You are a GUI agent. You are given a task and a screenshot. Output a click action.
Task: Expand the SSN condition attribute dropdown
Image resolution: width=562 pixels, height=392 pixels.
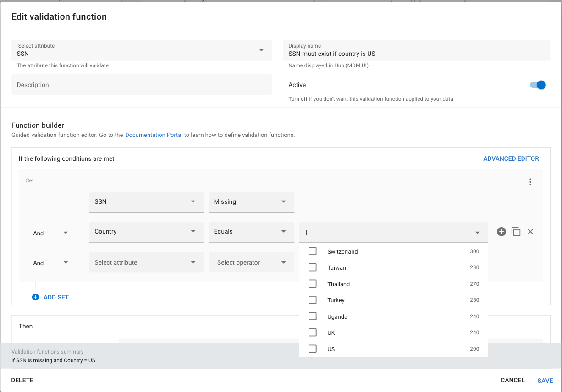[x=146, y=202]
